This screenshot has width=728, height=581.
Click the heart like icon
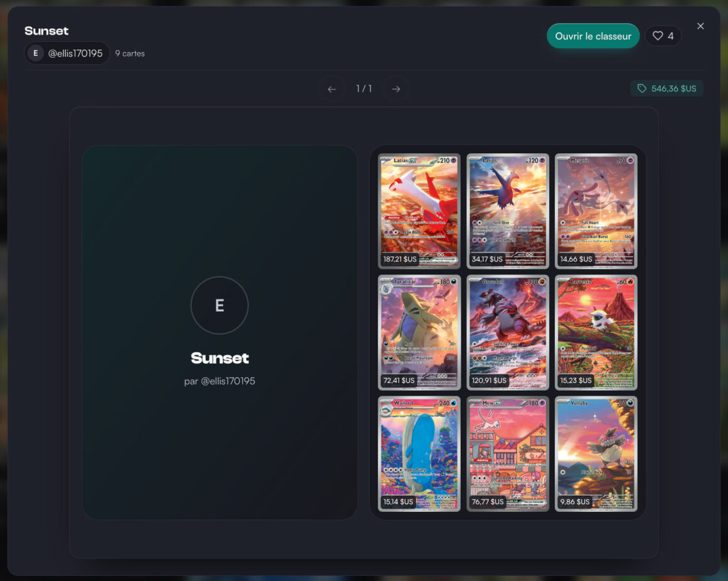point(658,36)
